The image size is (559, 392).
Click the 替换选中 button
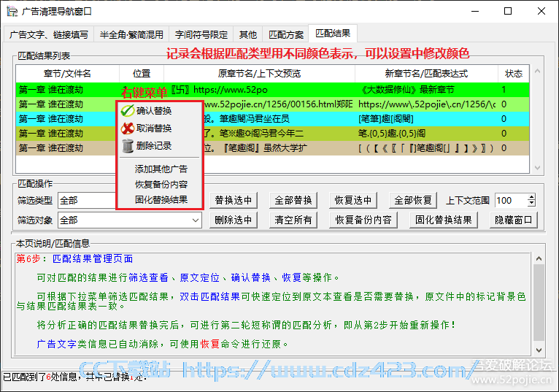tap(233, 201)
